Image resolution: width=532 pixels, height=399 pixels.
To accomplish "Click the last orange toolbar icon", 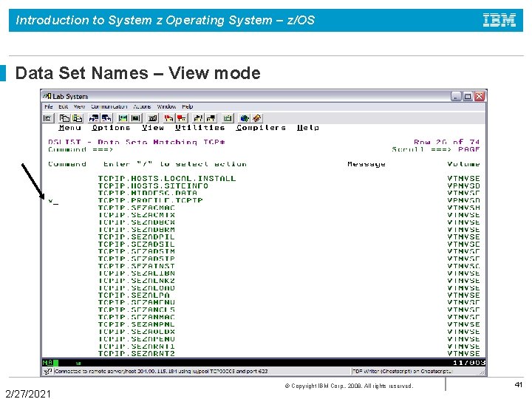I will tap(257, 118).
